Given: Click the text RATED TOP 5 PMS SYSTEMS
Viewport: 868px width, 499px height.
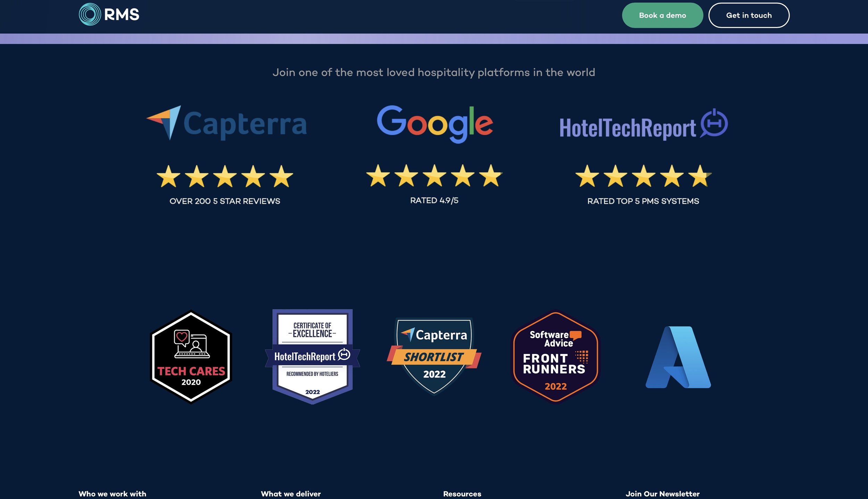Looking at the screenshot, I should click(643, 201).
